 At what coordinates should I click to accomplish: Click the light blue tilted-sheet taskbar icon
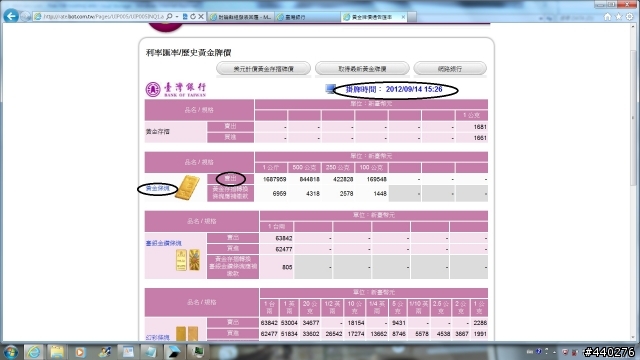coord(150,351)
